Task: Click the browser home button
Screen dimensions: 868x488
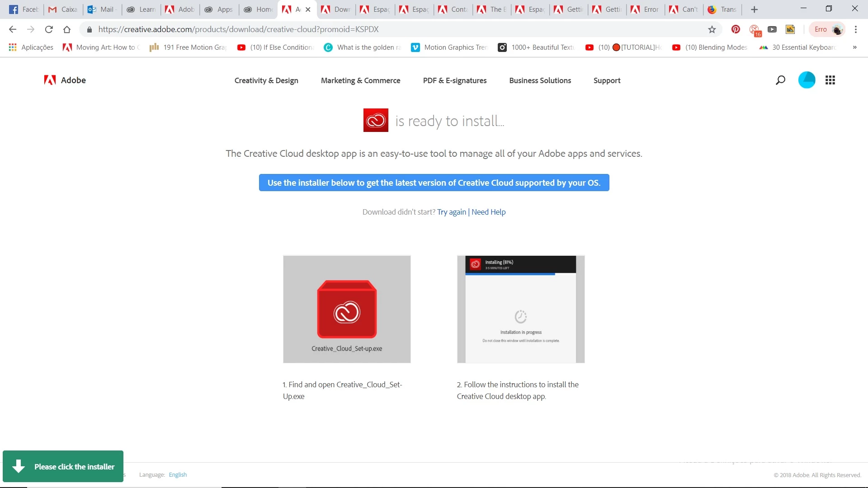Action: [67, 29]
